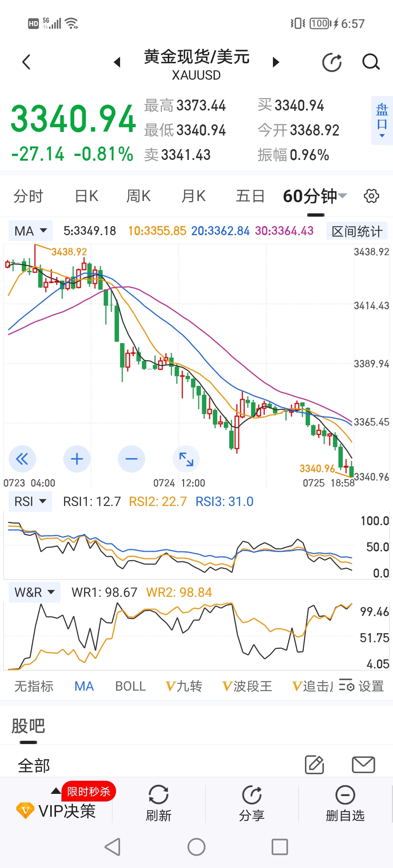Tap the current price 3340.94

(x=73, y=119)
